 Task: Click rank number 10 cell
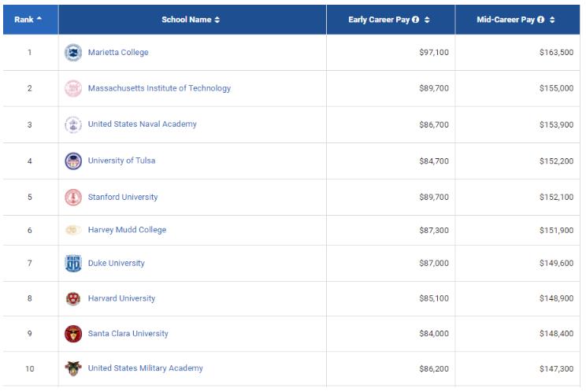29,369
